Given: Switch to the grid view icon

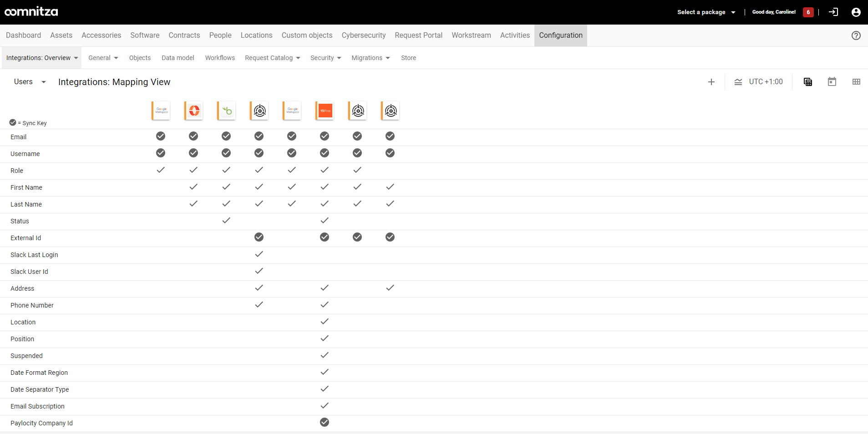Looking at the screenshot, I should coord(856,82).
